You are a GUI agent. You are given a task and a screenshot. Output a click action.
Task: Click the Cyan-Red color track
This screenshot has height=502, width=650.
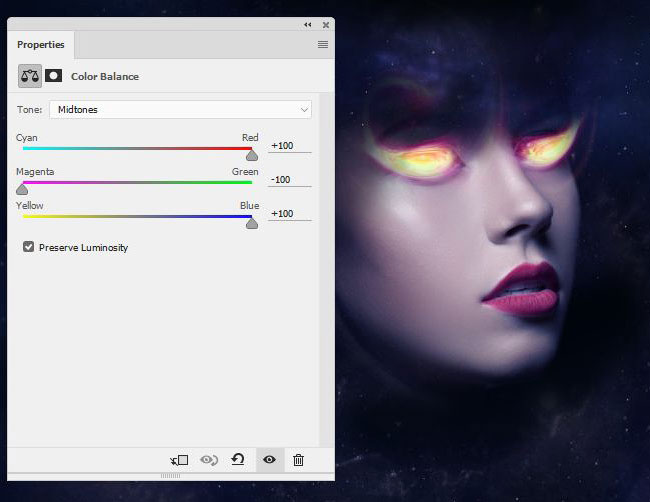pos(137,148)
